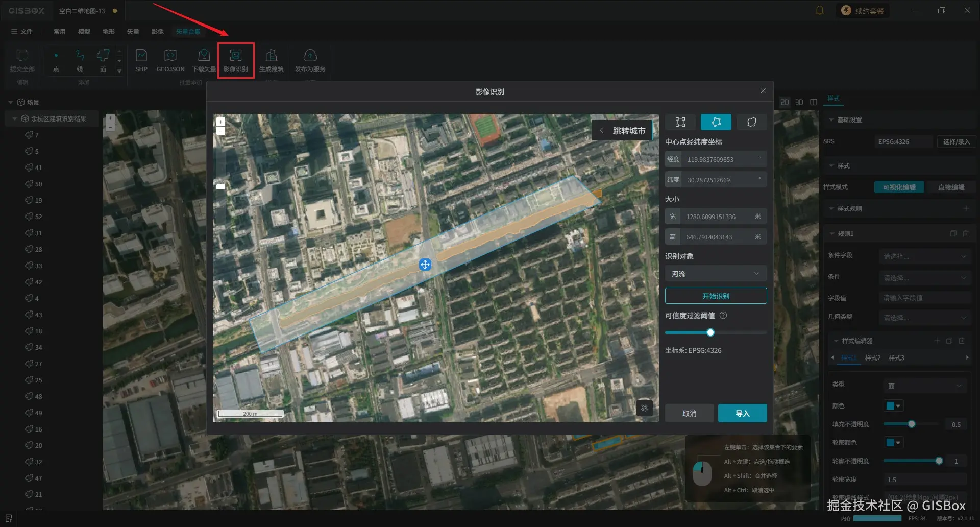Screen dimensions: 980x527
Task: Cancel the 影像识别 dialog with 取消
Action: 690,413
